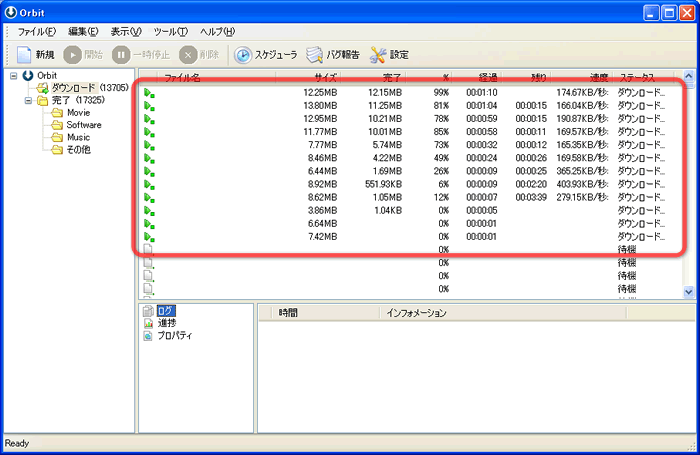Image resolution: width=700 pixels, height=455 pixels.
Task: Select the 進捗 progress item
Action: point(167,323)
